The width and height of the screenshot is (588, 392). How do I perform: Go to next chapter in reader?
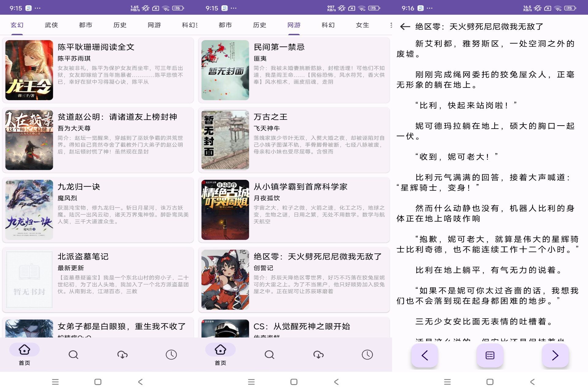[555, 355]
